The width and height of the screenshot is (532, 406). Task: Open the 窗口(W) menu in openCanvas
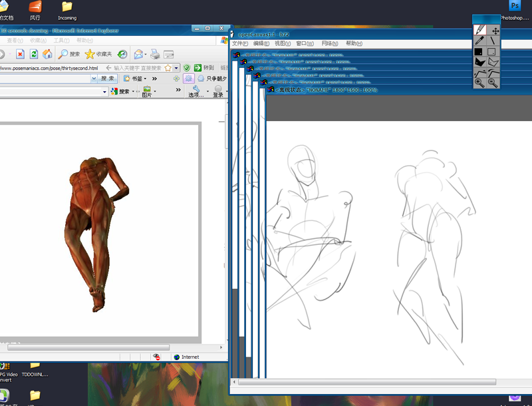[305, 43]
